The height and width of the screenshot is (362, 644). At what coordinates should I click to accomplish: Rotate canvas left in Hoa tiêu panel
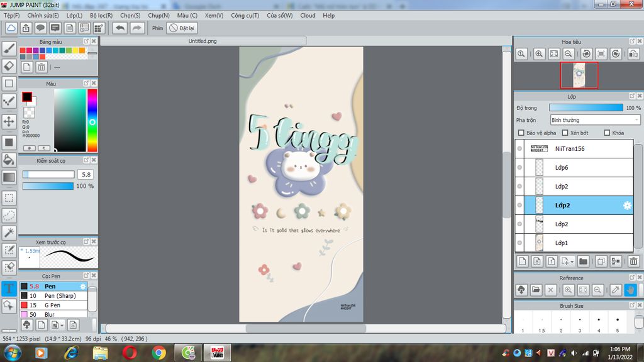(587, 54)
